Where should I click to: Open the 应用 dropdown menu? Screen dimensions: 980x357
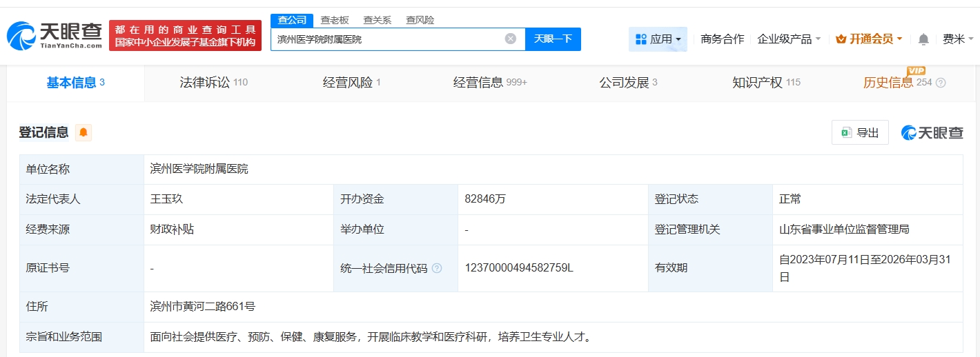[658, 39]
